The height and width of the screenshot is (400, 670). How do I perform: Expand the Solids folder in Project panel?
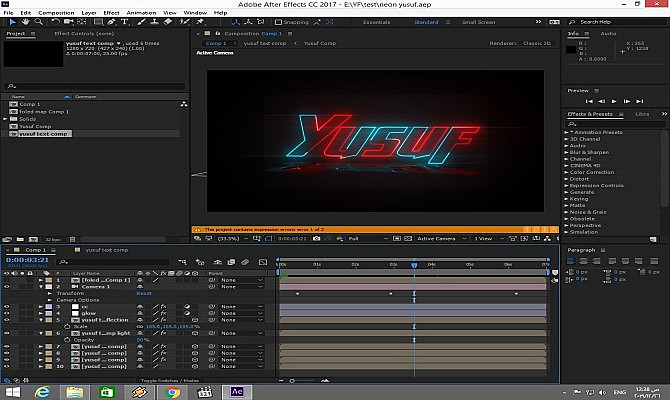pyautogui.click(x=5, y=119)
